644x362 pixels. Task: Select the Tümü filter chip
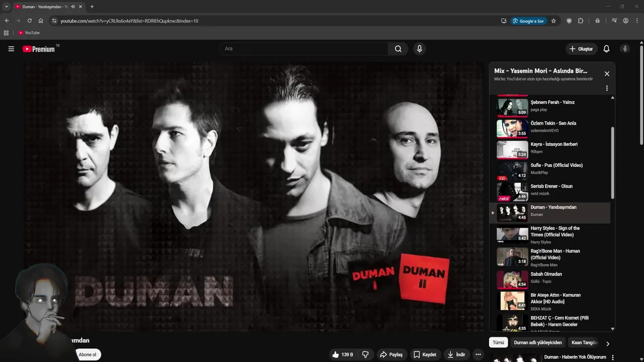(498, 342)
